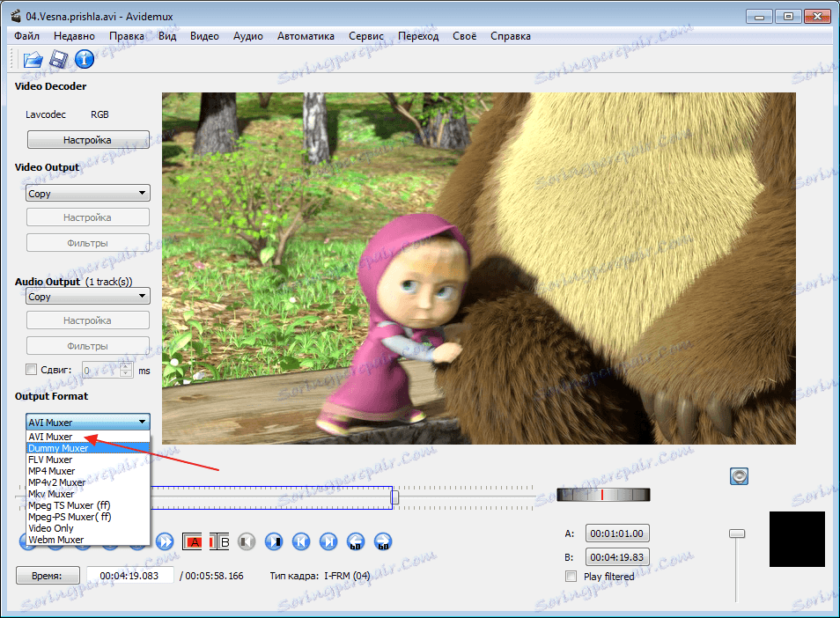
Task: Click the marker B time 00:04:19.83
Action: 617,557
